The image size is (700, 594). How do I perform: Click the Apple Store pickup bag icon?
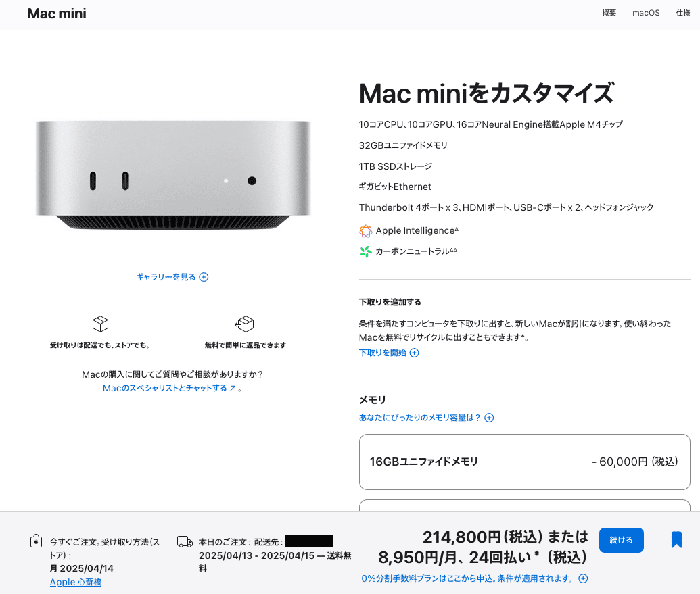pos(36,541)
